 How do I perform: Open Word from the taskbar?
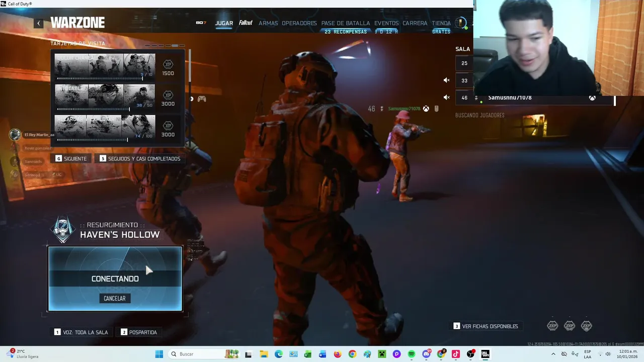[x=323, y=354]
